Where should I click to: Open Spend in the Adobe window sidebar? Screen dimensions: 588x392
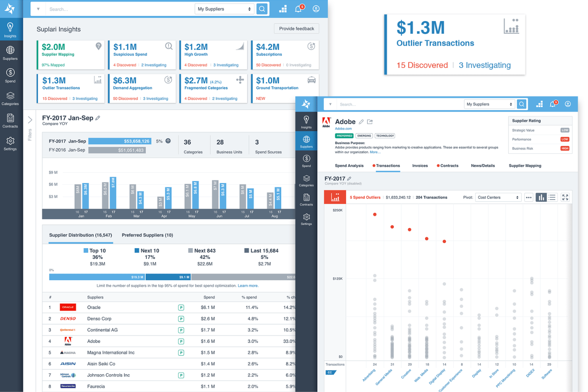click(306, 161)
